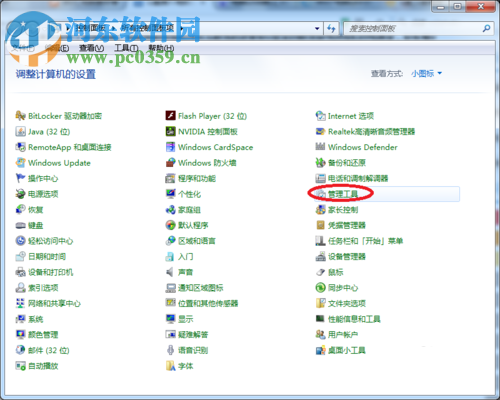Open the BitLocker 驱动器加密 icon

click(20, 116)
